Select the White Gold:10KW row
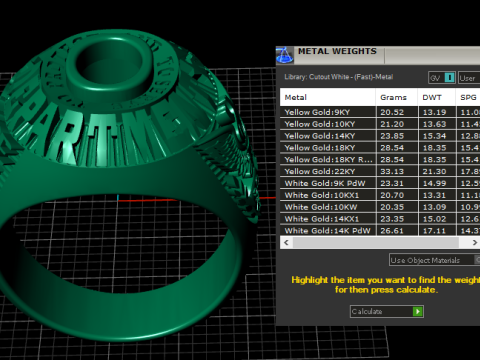 pos(380,207)
